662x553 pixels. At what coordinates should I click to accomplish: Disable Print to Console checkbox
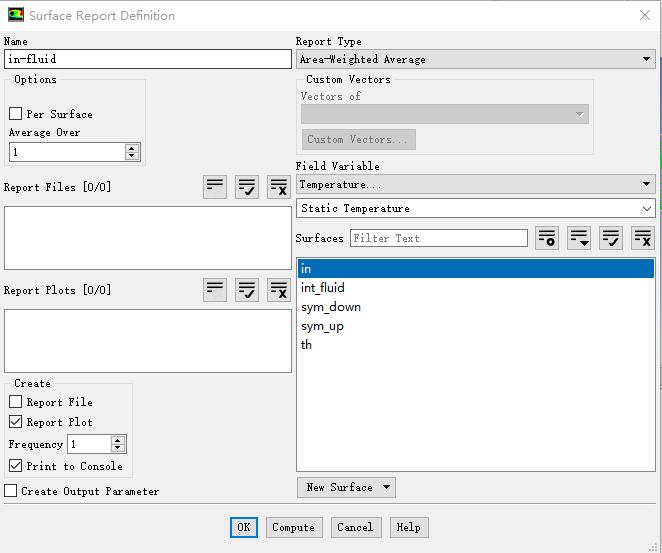(16, 465)
